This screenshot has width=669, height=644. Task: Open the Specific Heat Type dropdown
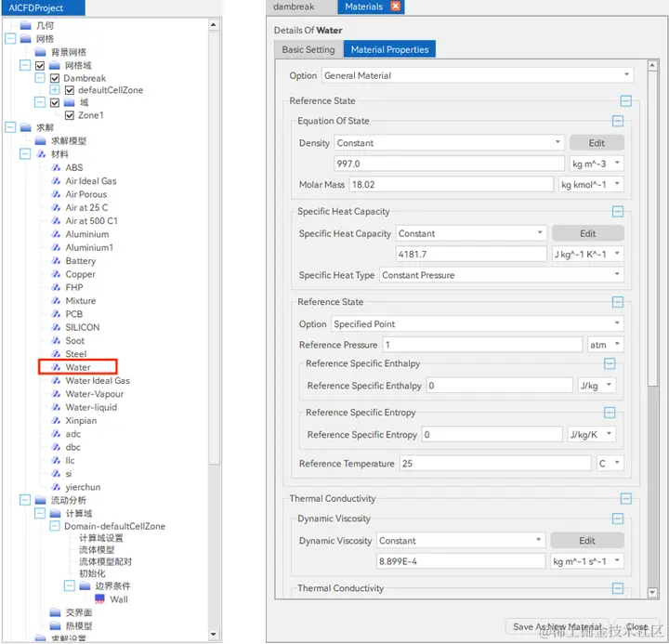[x=502, y=275]
